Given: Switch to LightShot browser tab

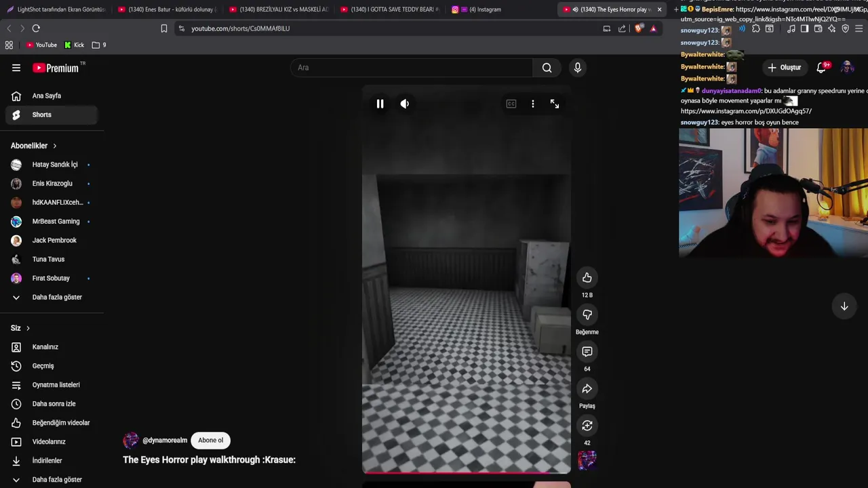Looking at the screenshot, I should click(x=56, y=9).
